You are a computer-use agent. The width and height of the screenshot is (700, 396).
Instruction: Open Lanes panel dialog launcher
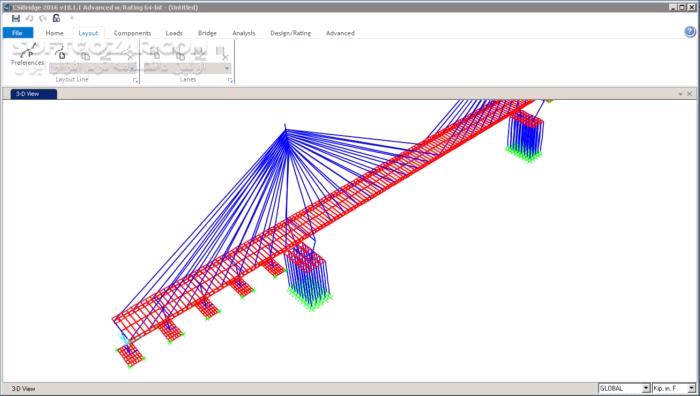point(230,80)
